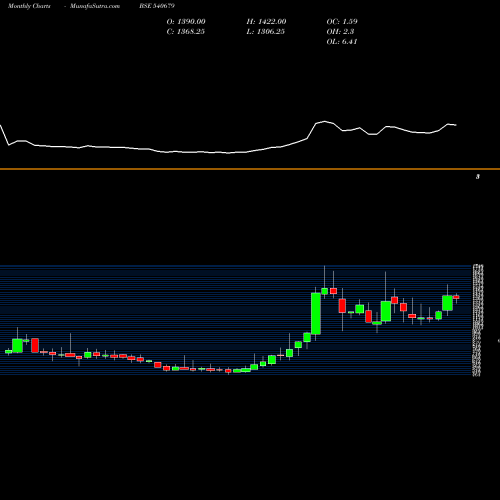
Task: Click the tall green breakout candle
Action: (x=316, y=313)
